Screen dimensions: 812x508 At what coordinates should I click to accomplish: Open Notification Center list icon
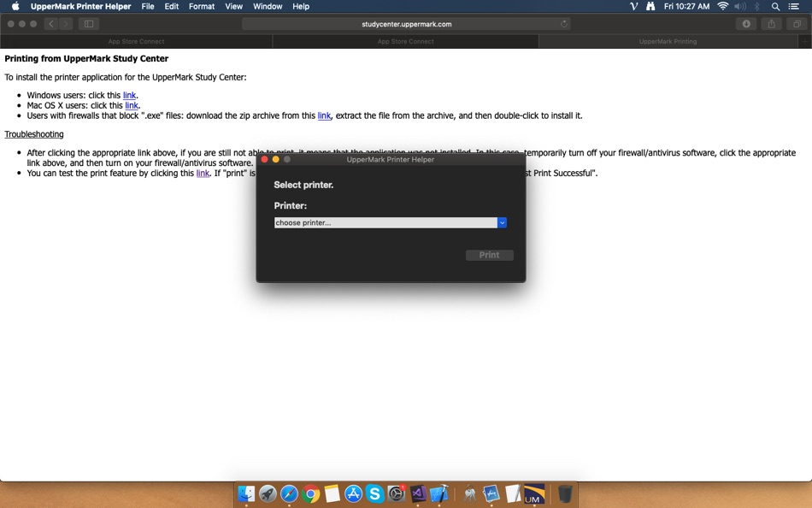(x=793, y=6)
